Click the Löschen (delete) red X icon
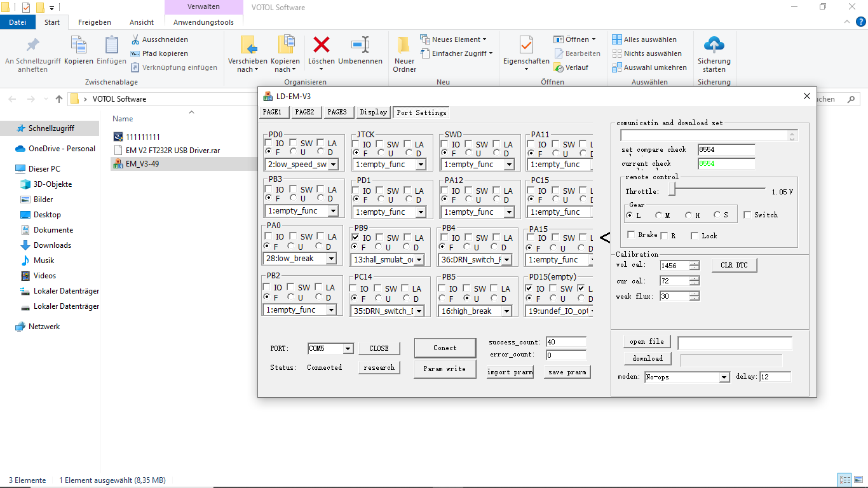This screenshot has height=488, width=868. point(322,45)
